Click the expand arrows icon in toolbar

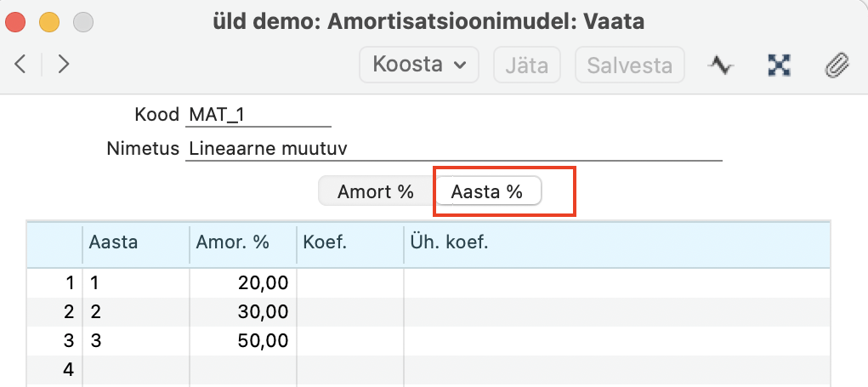click(780, 65)
